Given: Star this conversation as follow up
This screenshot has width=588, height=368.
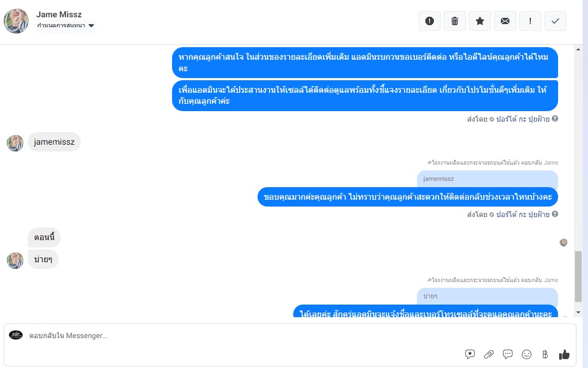Looking at the screenshot, I should [x=479, y=21].
